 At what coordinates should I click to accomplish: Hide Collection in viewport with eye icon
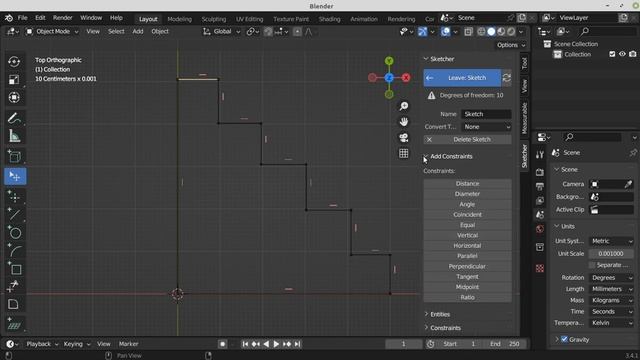[x=622, y=54]
